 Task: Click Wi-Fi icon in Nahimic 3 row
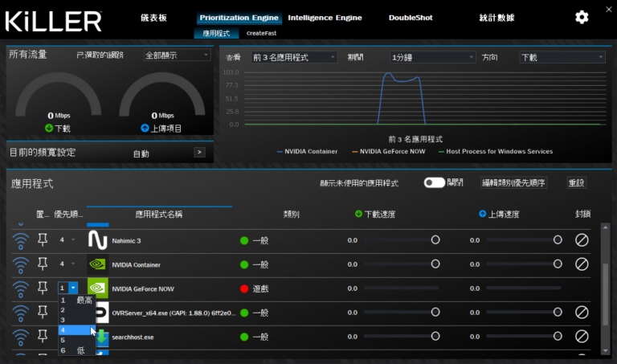pos(20,241)
